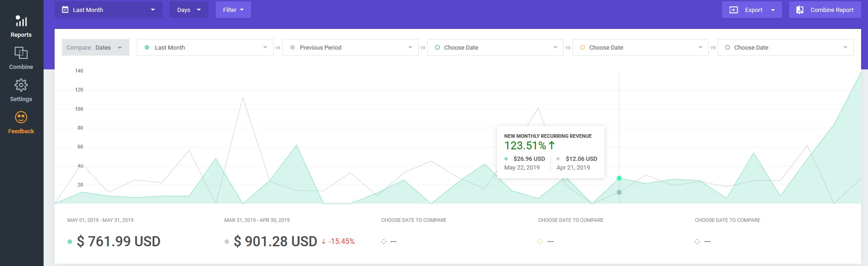The height and width of the screenshot is (266, 868).
Task: Click the Export arrow icon
Action: point(734,10)
